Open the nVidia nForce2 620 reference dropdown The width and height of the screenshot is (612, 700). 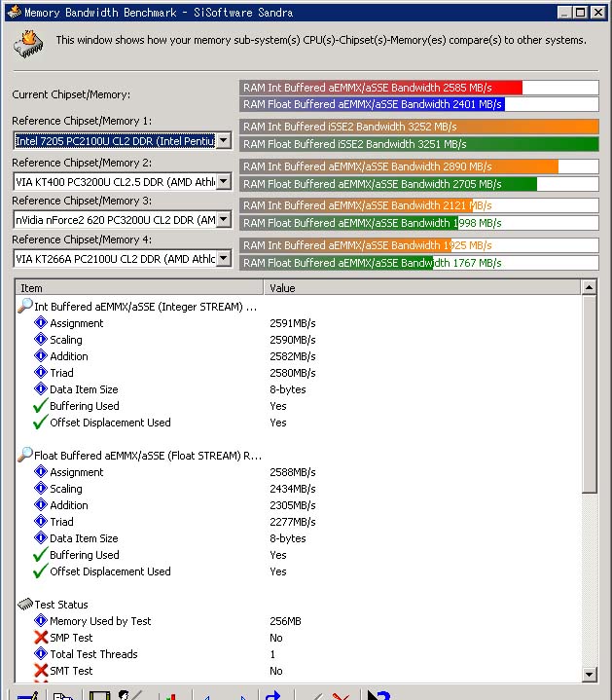224,220
